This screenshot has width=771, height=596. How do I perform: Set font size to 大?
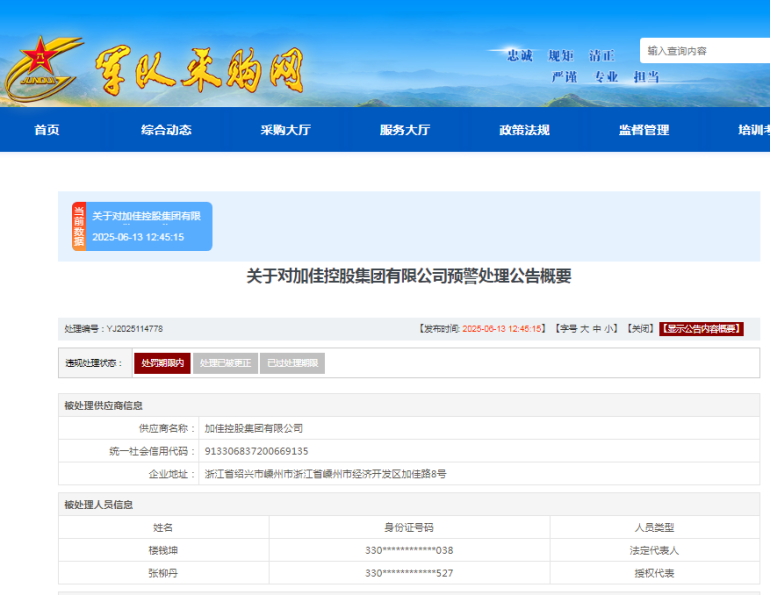tap(584, 329)
